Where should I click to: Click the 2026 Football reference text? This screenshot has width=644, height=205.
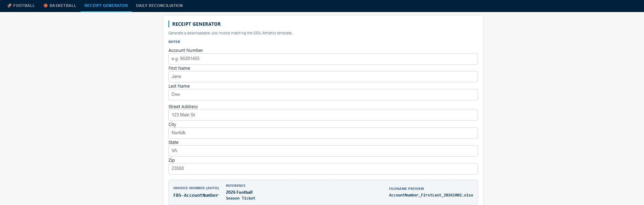coord(239,192)
